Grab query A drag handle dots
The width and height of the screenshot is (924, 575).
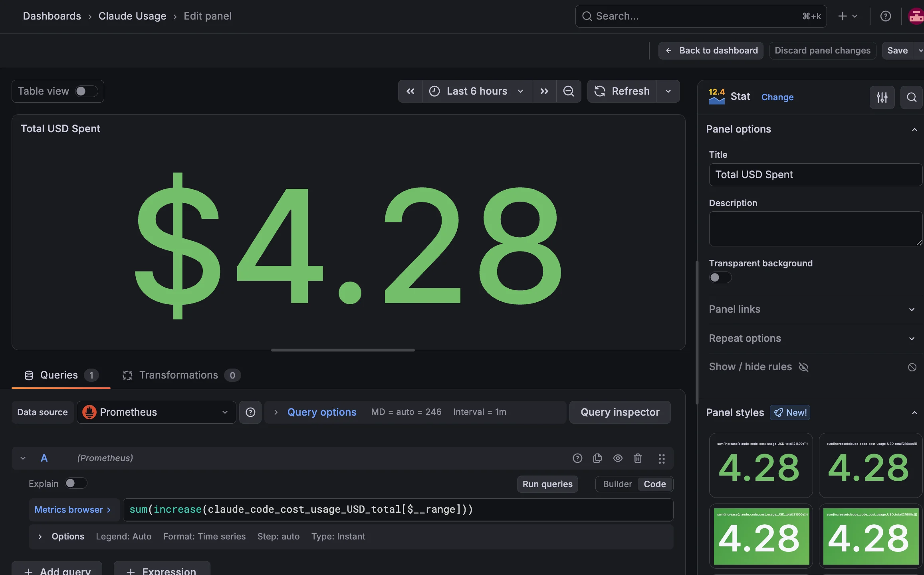pyautogui.click(x=662, y=458)
